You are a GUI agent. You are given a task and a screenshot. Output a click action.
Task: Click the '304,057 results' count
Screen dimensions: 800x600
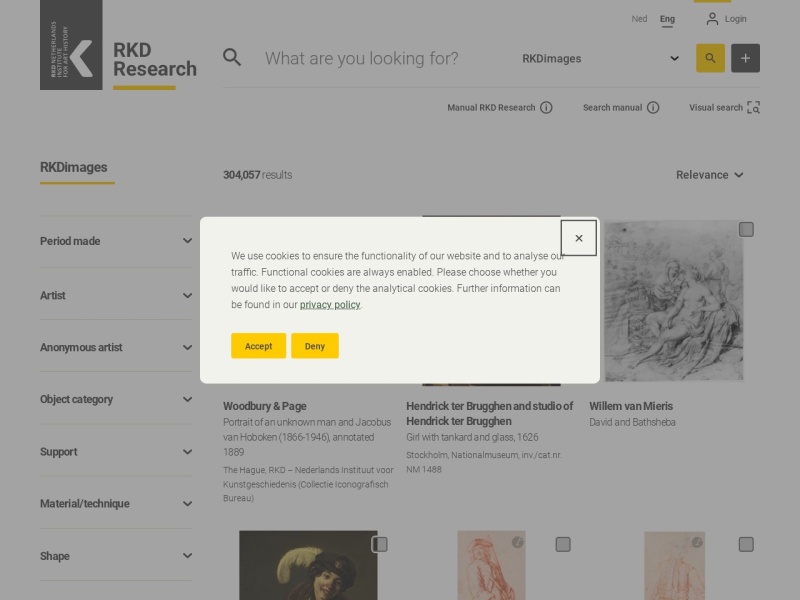click(258, 175)
